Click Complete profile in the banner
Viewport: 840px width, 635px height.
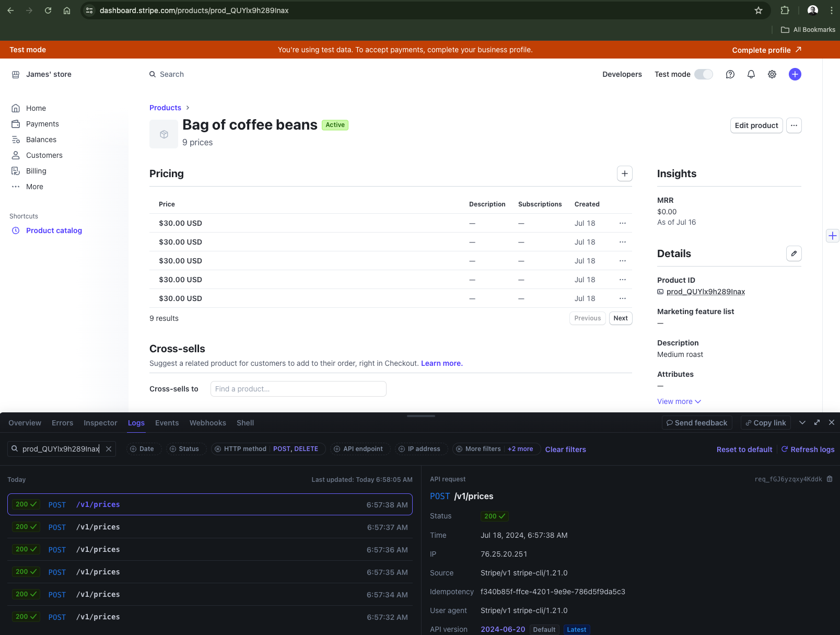(766, 50)
